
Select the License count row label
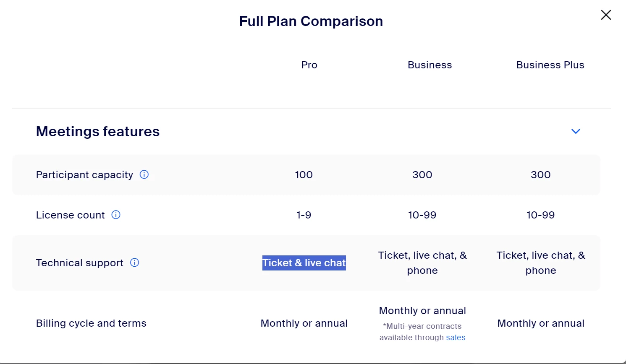(x=70, y=215)
